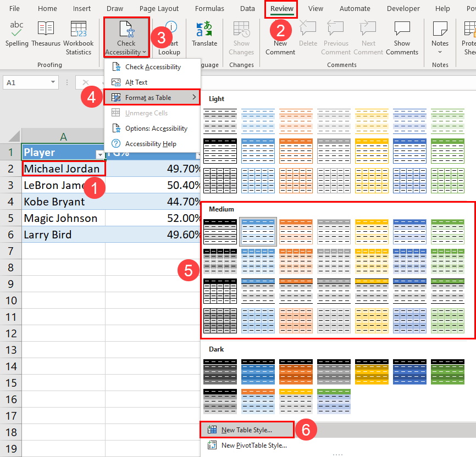Choose blue Light table style, first row
This screenshot has height=457, width=476.
point(258,121)
